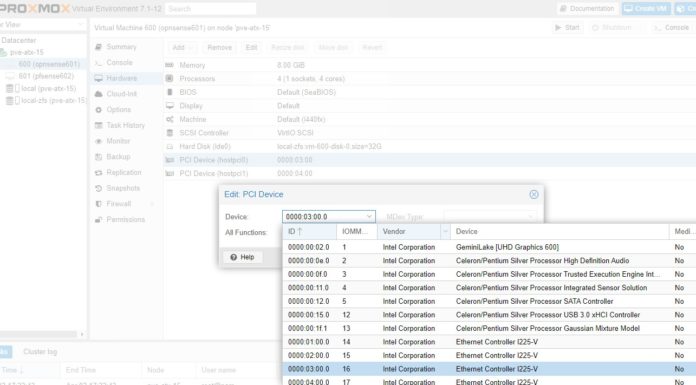Open the Documentation button
The height and width of the screenshot is (385, 696).
[x=587, y=8]
